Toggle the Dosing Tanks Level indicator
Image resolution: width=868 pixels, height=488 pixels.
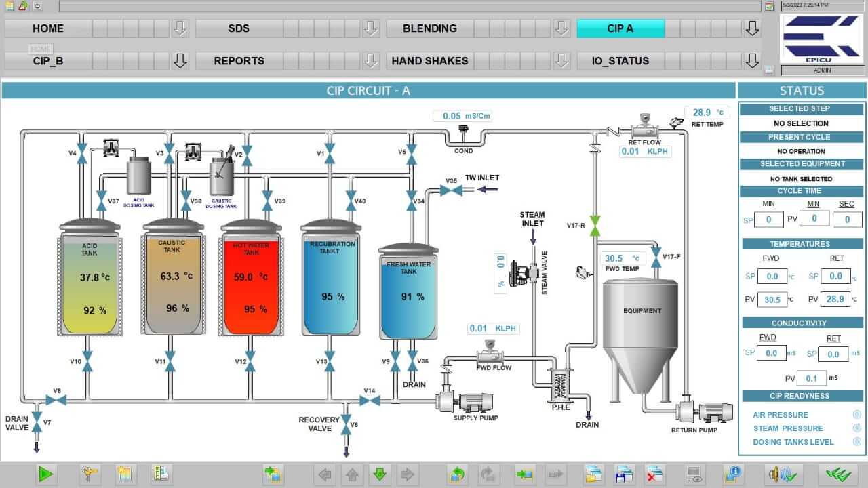pos(857,442)
